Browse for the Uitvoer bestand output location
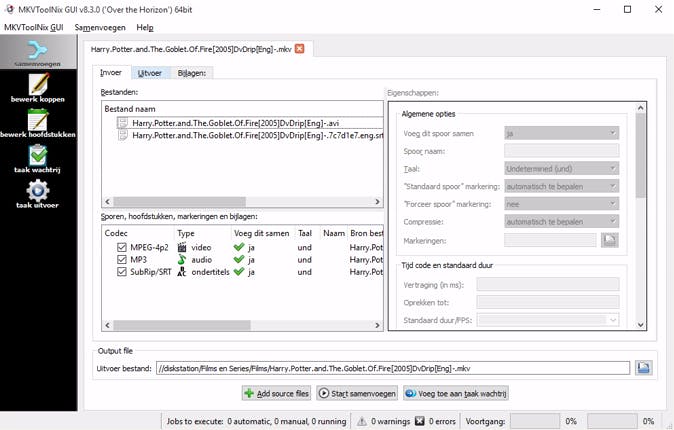Image resolution: width=674 pixels, height=430 pixels. (643, 368)
